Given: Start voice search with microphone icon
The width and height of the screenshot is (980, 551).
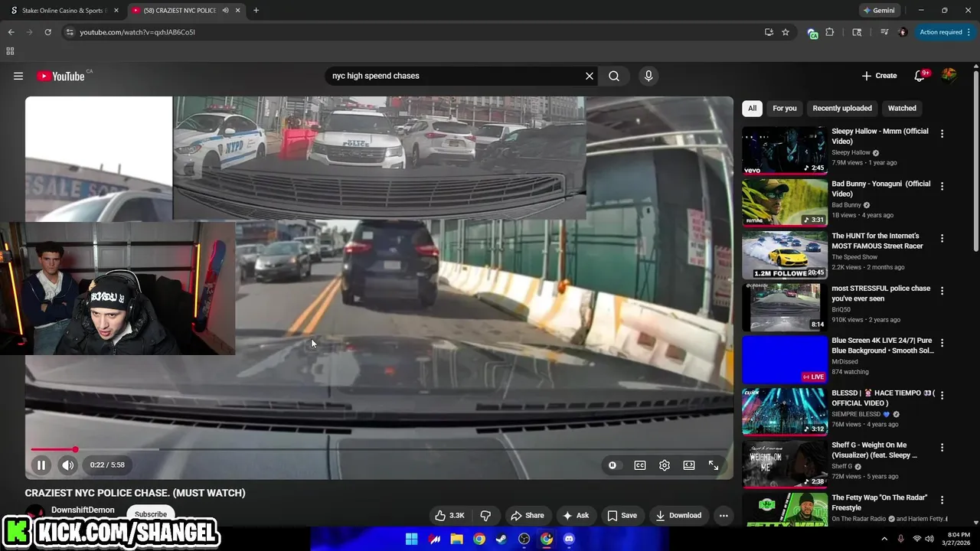Looking at the screenshot, I should (648, 76).
